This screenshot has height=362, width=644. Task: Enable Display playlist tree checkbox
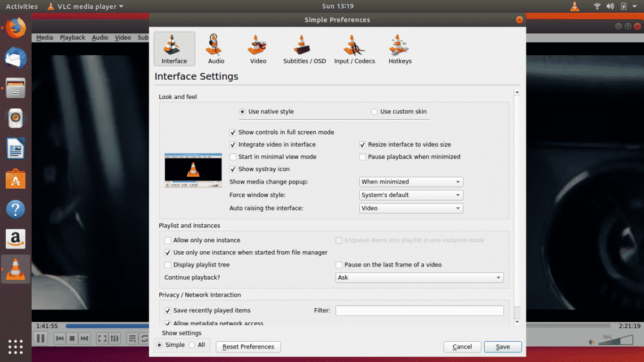pyautogui.click(x=168, y=265)
